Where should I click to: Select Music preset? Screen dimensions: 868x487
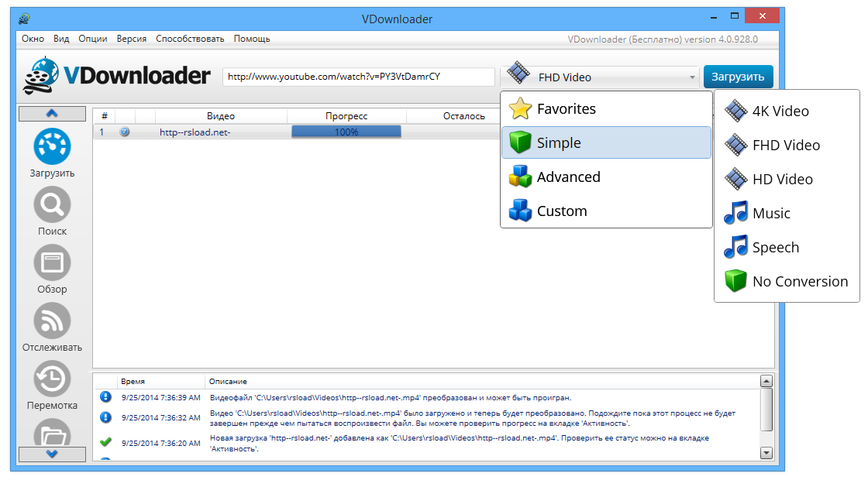787,214
